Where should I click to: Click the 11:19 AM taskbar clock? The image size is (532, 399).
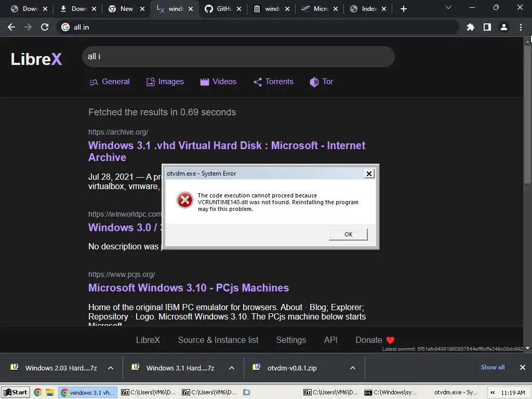513,393
